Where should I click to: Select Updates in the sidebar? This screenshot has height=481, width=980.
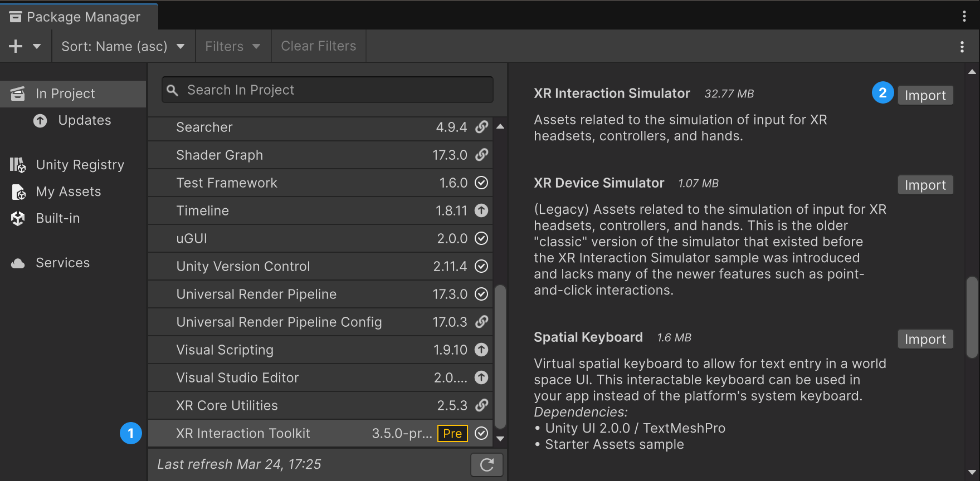point(73,120)
